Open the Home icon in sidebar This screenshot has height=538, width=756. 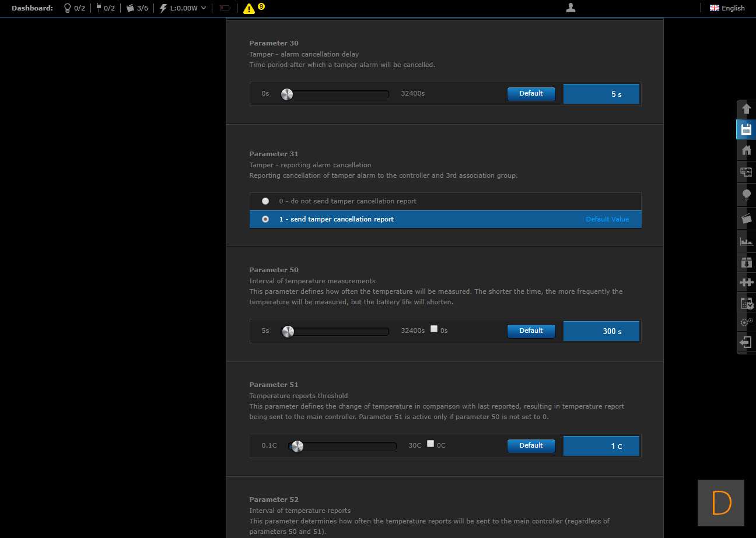pyautogui.click(x=746, y=150)
